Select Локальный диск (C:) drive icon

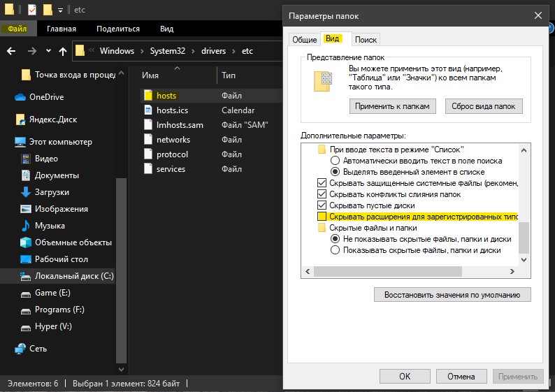tap(25, 276)
